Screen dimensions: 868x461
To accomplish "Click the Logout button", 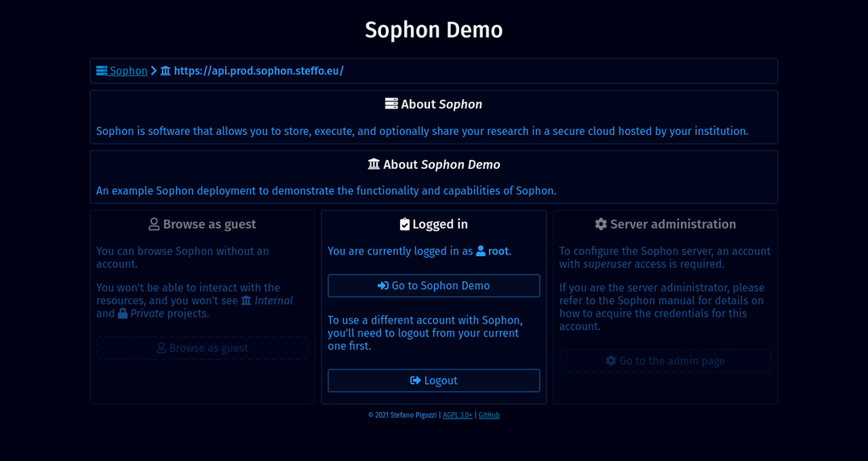I will pyautogui.click(x=434, y=381).
